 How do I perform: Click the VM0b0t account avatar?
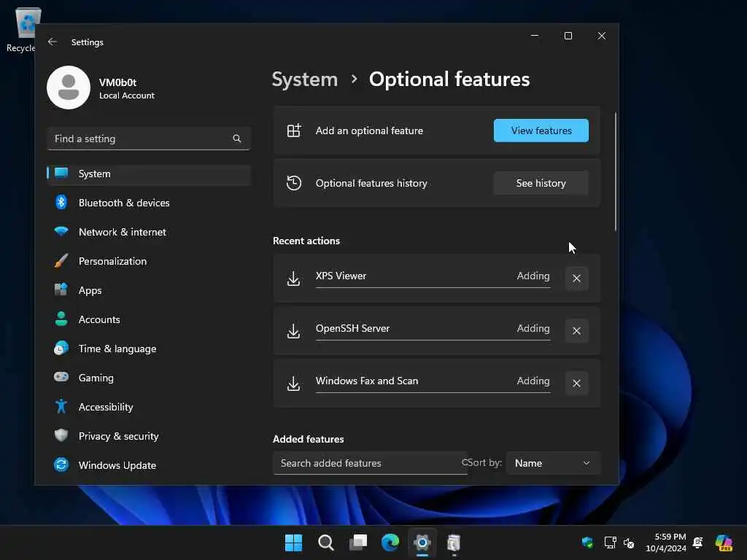(x=69, y=87)
